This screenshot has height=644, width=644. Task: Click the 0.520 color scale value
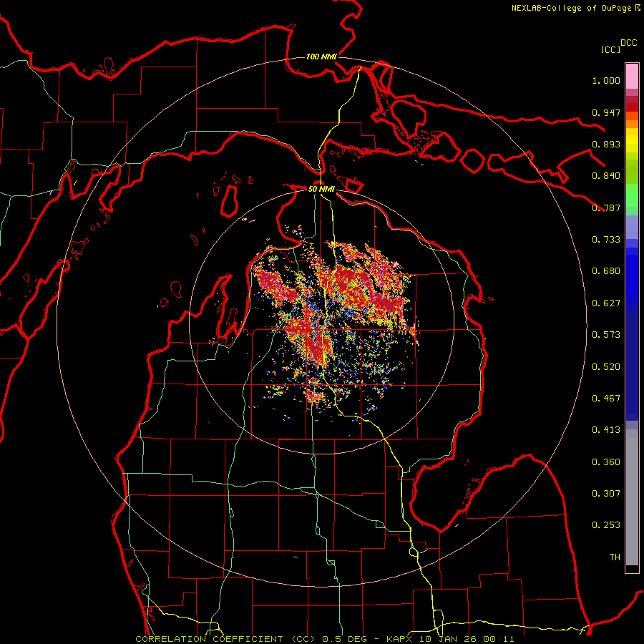[x=606, y=367]
